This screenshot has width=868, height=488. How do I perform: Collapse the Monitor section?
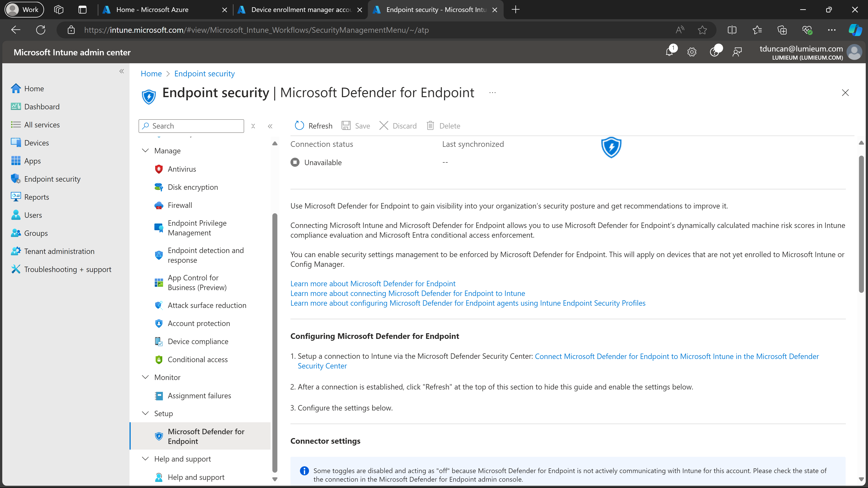(x=145, y=377)
